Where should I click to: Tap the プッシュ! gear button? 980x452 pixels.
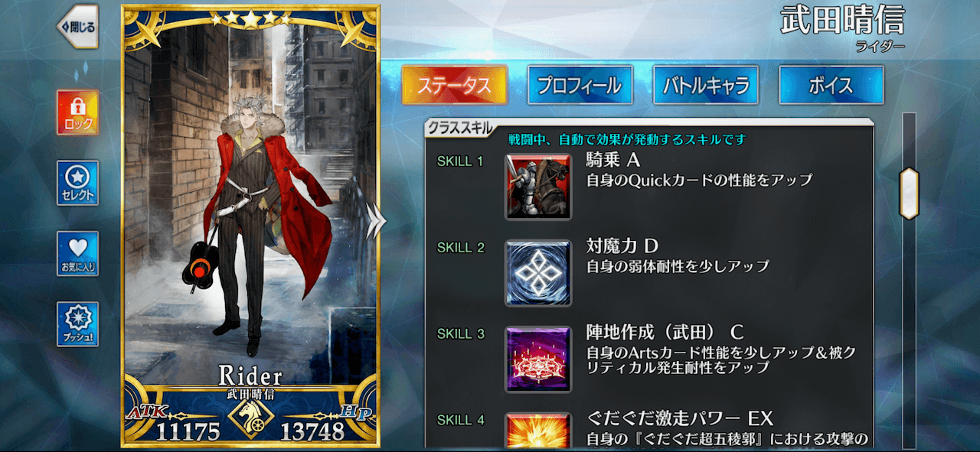click(x=77, y=324)
